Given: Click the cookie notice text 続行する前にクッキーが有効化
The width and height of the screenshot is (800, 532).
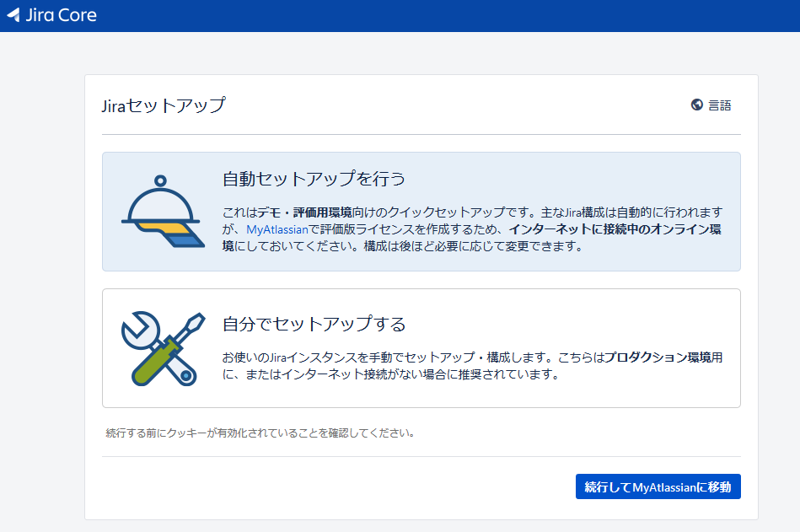Looking at the screenshot, I should (260, 433).
